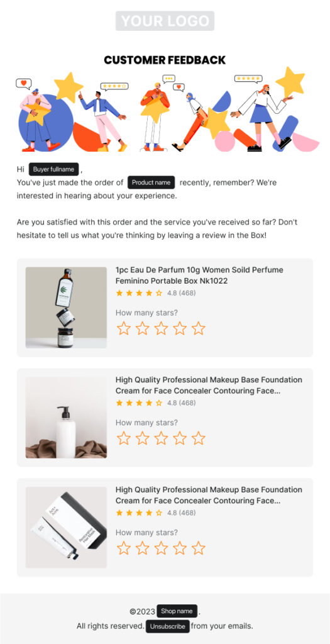The height and width of the screenshot is (644, 330).
Task: Click the 4.8 (468) rating of the first product
Action: [182, 293]
